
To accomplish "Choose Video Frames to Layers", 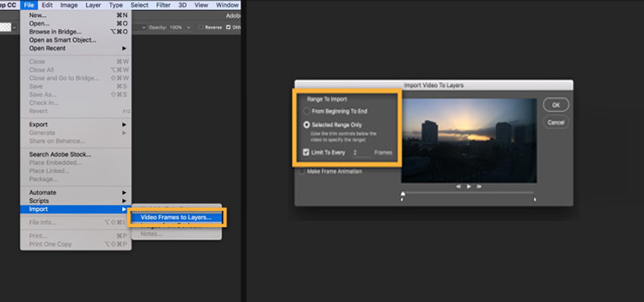I will tap(176, 217).
